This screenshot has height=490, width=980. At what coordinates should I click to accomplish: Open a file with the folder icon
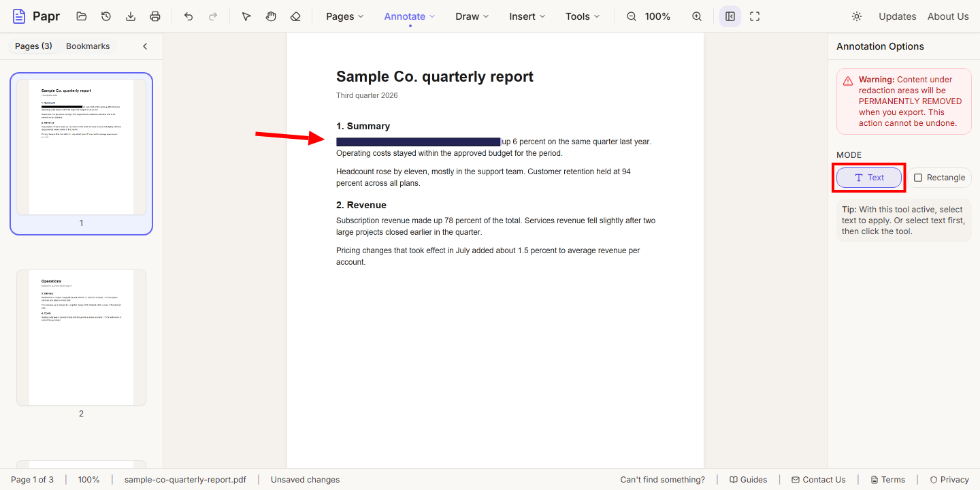coord(82,16)
